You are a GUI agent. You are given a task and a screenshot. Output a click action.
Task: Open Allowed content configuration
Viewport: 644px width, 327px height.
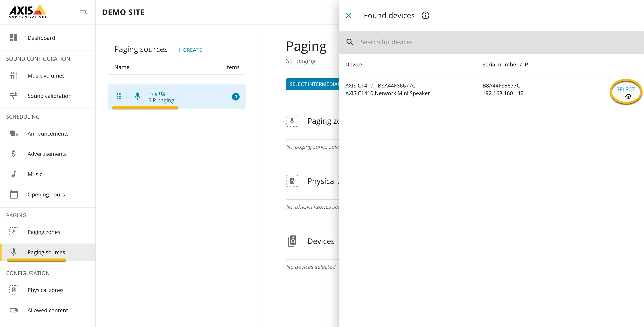click(x=48, y=310)
